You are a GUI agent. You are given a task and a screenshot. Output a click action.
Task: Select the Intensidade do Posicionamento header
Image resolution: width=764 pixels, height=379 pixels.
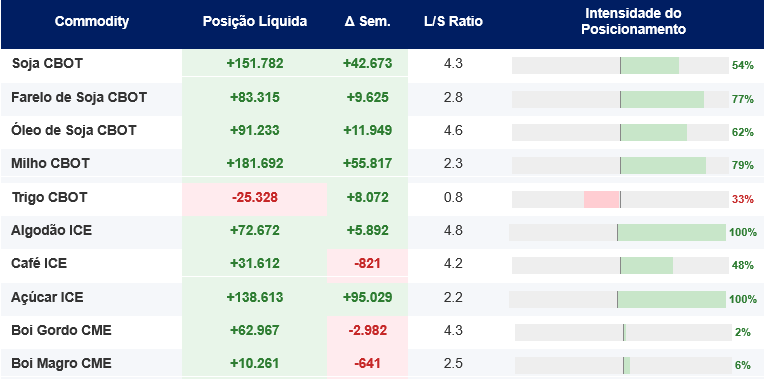tap(633, 21)
